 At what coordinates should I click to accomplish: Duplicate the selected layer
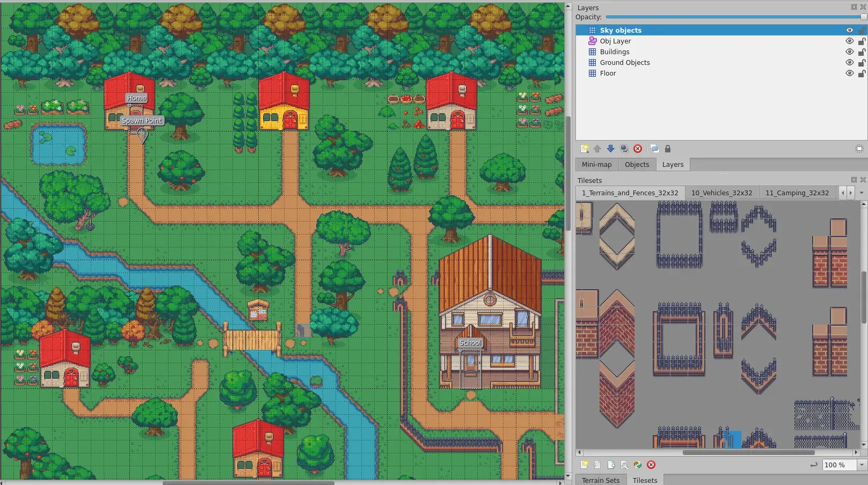pyautogui.click(x=624, y=149)
